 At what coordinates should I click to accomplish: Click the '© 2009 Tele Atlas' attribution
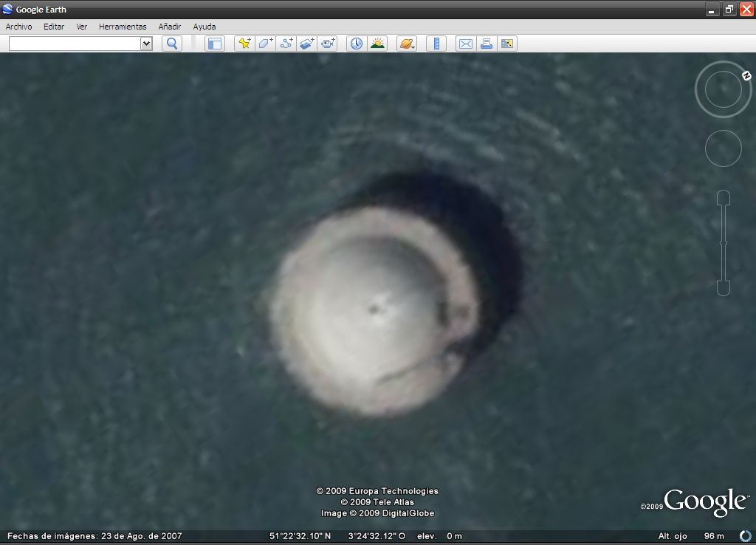377,502
